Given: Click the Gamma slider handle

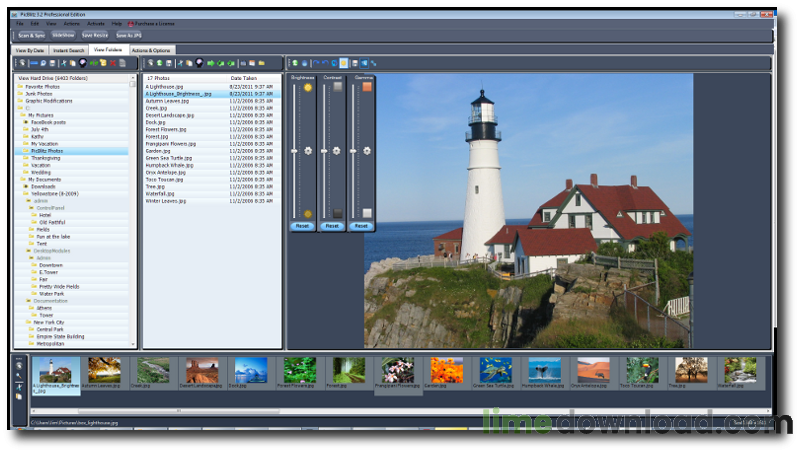Looking at the screenshot, I should [x=354, y=150].
